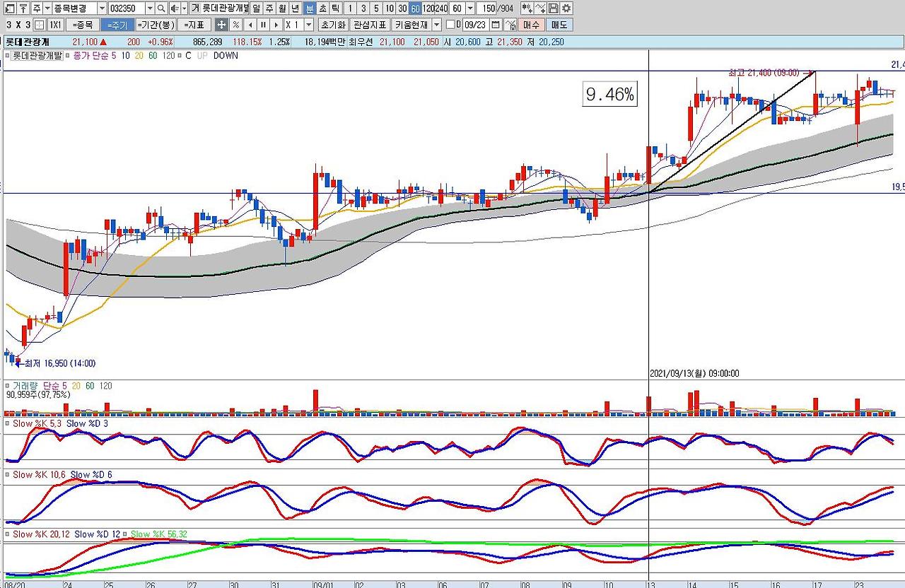
Task: Click the small square before 종가 단순 legend
Action: [68, 56]
